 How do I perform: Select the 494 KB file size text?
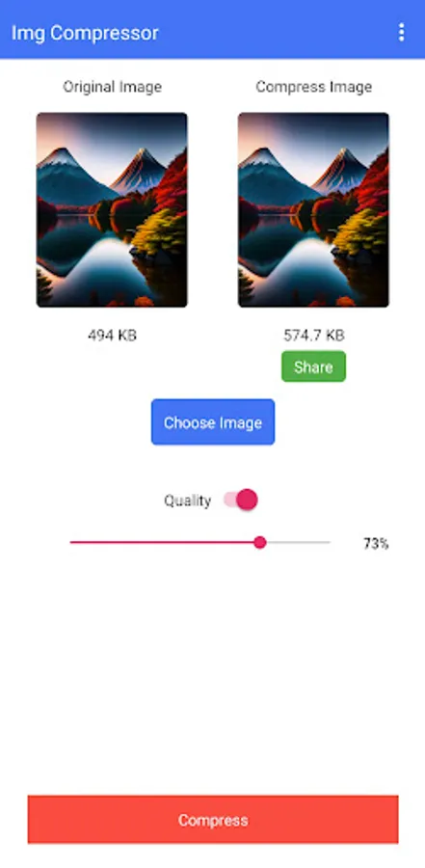113,336
